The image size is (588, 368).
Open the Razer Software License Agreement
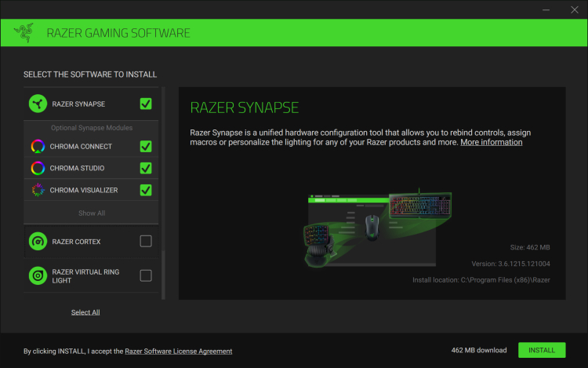tap(179, 351)
